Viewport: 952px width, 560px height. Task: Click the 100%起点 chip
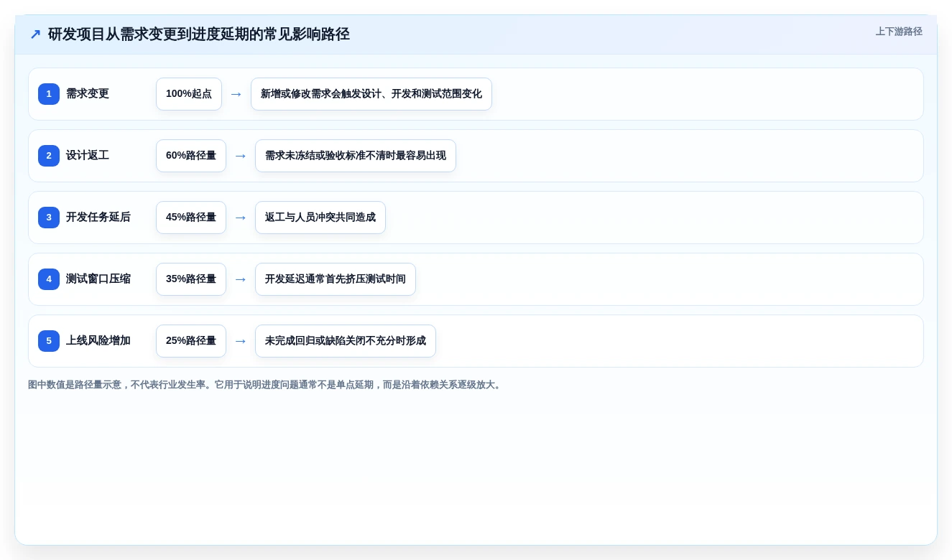(x=189, y=94)
